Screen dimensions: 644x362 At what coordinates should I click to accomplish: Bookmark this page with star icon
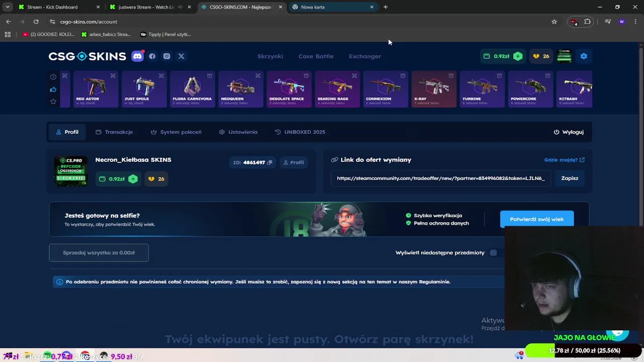pyautogui.click(x=554, y=22)
